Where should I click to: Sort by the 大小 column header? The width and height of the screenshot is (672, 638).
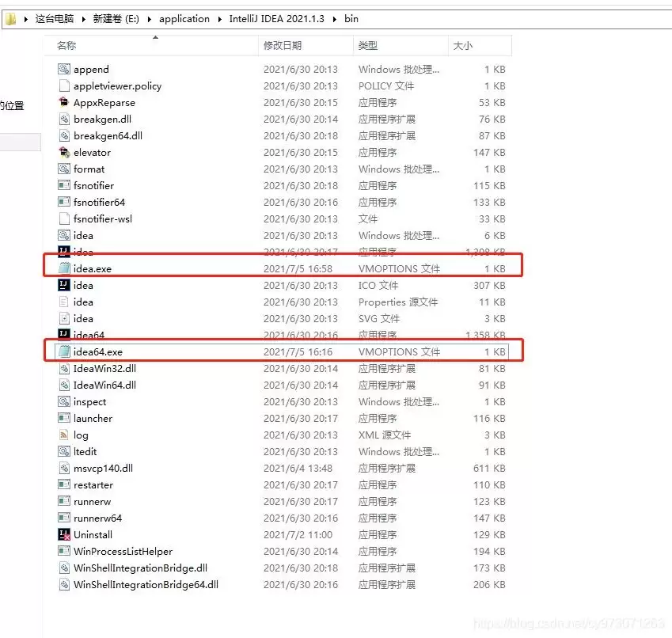[480, 45]
